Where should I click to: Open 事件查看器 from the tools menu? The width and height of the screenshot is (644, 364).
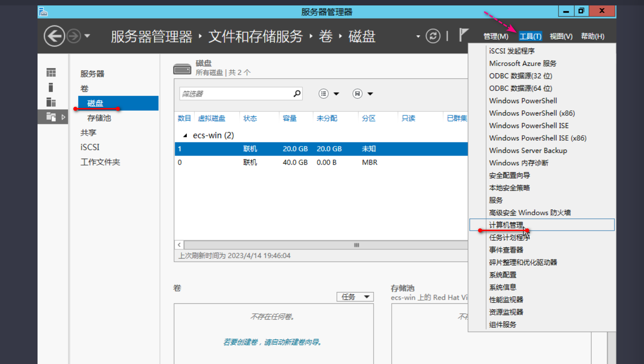[506, 250]
